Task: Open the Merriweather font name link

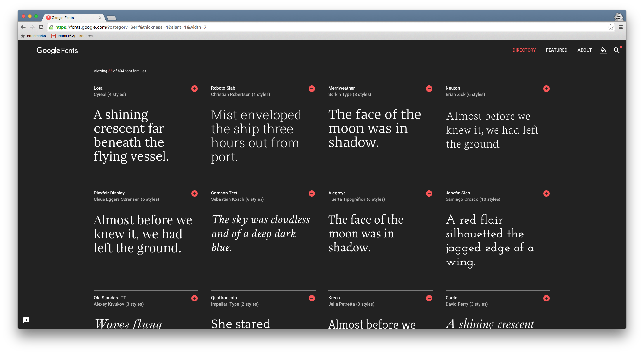Action: tap(341, 88)
